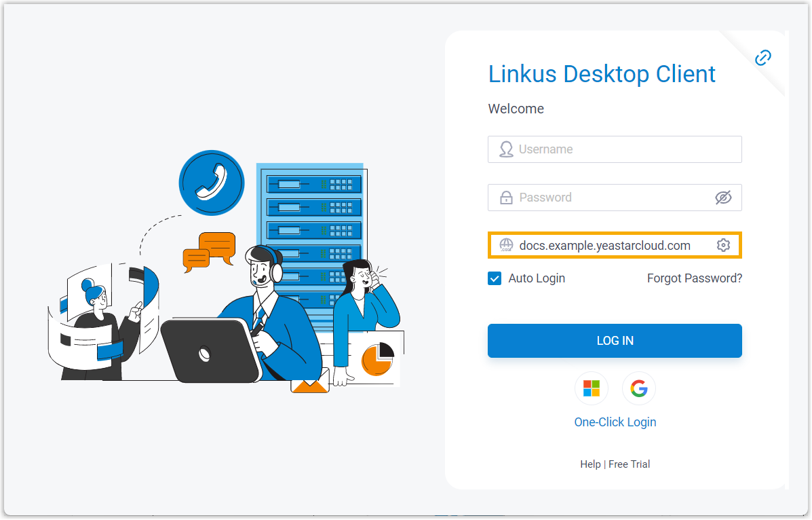Show the password using the eye icon
The height and width of the screenshot is (520, 812).
(723, 198)
